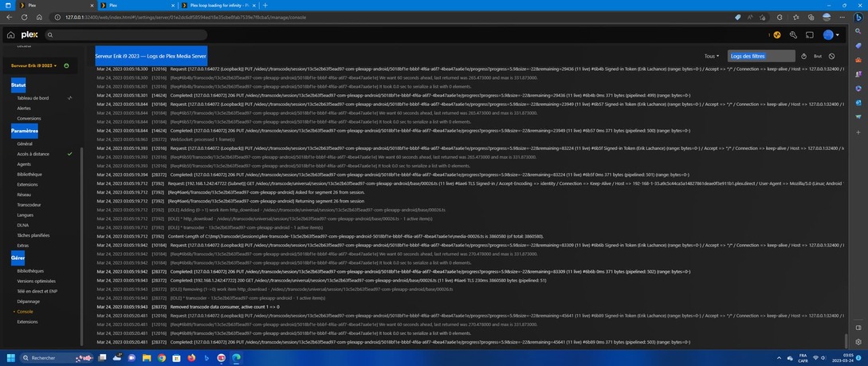Open Tableau de bord in sidebar
Image resolution: width=868 pixels, height=366 pixels.
(x=33, y=98)
